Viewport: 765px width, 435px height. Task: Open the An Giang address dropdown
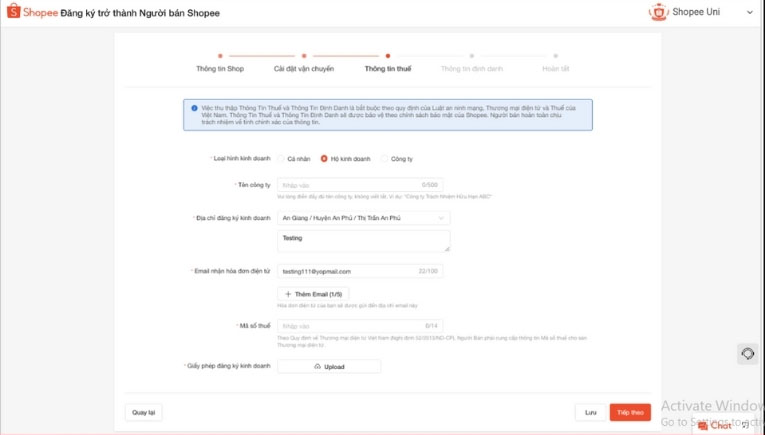(x=363, y=218)
